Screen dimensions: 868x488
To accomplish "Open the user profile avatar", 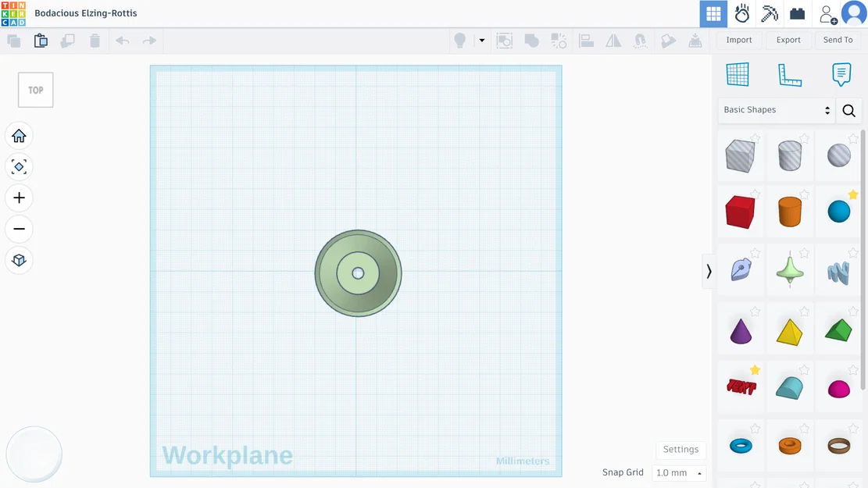I will pyautogui.click(x=854, y=13).
